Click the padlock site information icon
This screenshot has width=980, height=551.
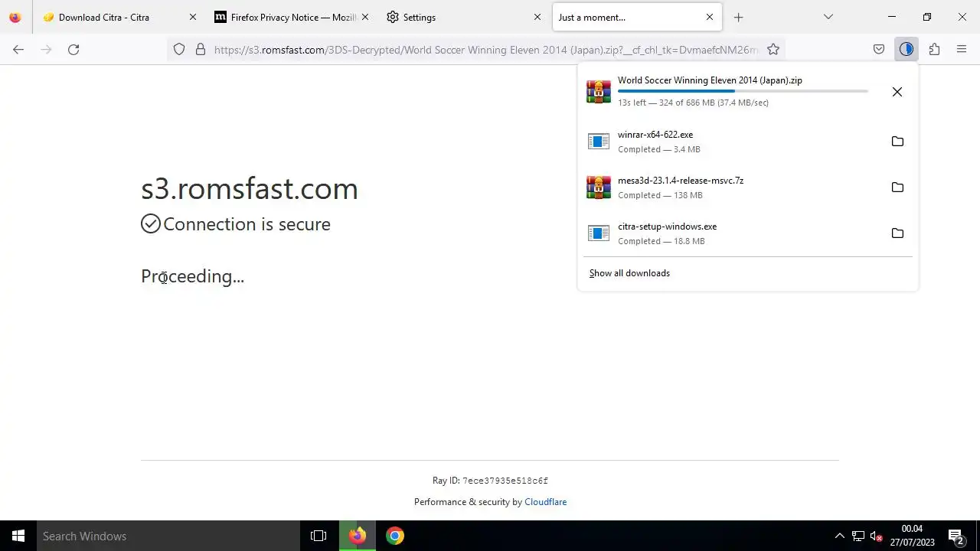pyautogui.click(x=201, y=49)
